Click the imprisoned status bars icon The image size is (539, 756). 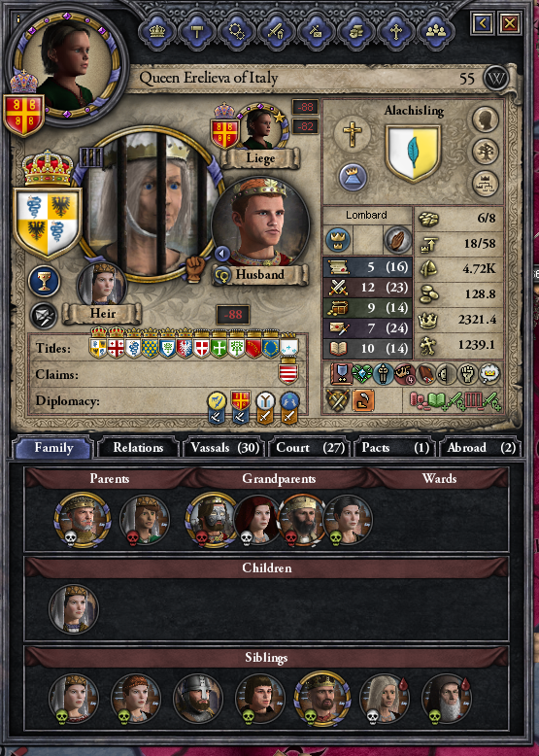pos(90,156)
